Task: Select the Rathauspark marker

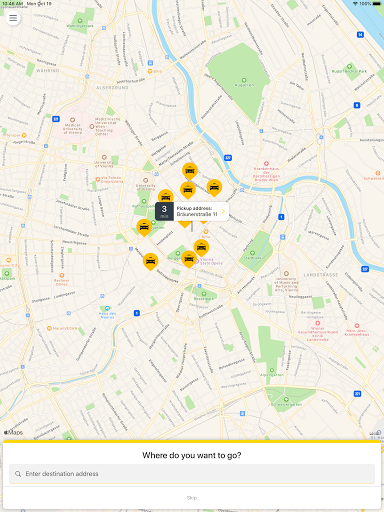Action: [144, 201]
